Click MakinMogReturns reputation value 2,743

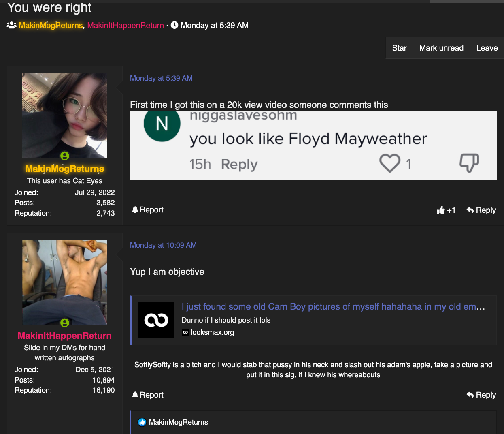tap(106, 213)
